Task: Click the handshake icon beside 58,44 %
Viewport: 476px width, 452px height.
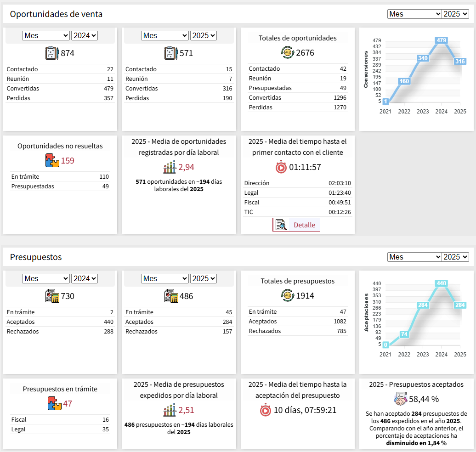Action: [x=400, y=399]
